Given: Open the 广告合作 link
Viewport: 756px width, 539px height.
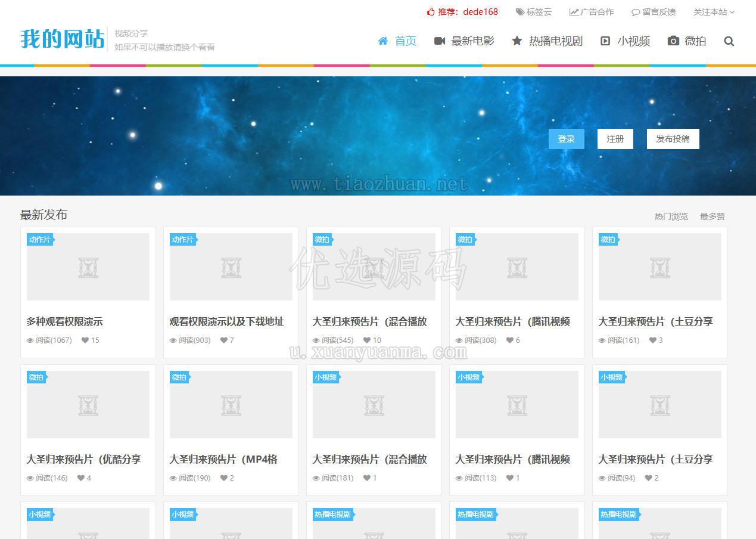Looking at the screenshot, I should coord(592,12).
